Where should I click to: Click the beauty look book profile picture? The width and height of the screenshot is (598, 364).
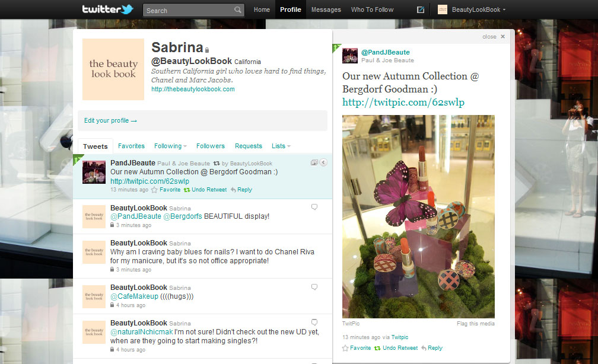[113, 69]
